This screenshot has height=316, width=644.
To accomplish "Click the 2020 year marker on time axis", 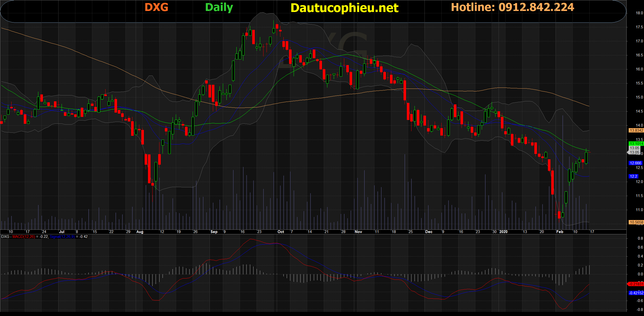I will coord(503,232).
